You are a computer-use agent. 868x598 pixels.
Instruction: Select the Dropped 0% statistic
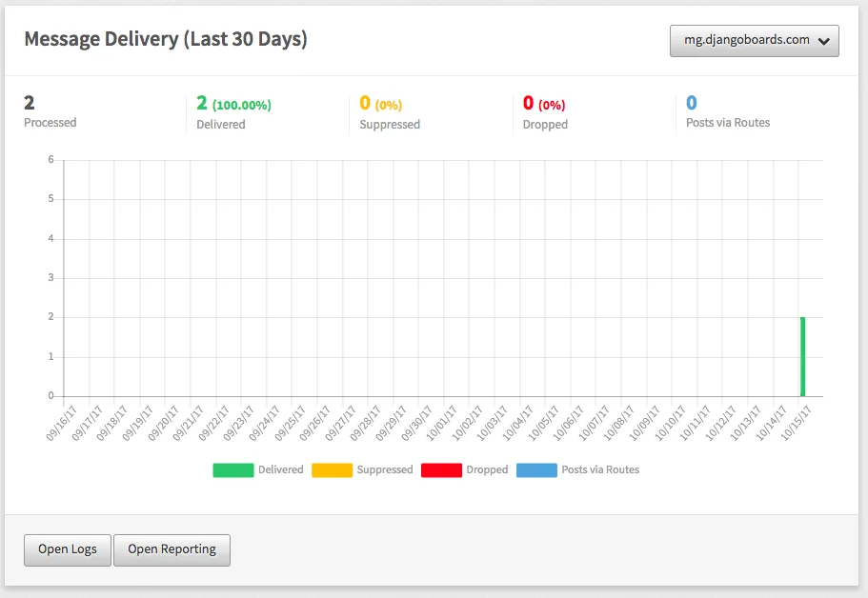pyautogui.click(x=545, y=112)
